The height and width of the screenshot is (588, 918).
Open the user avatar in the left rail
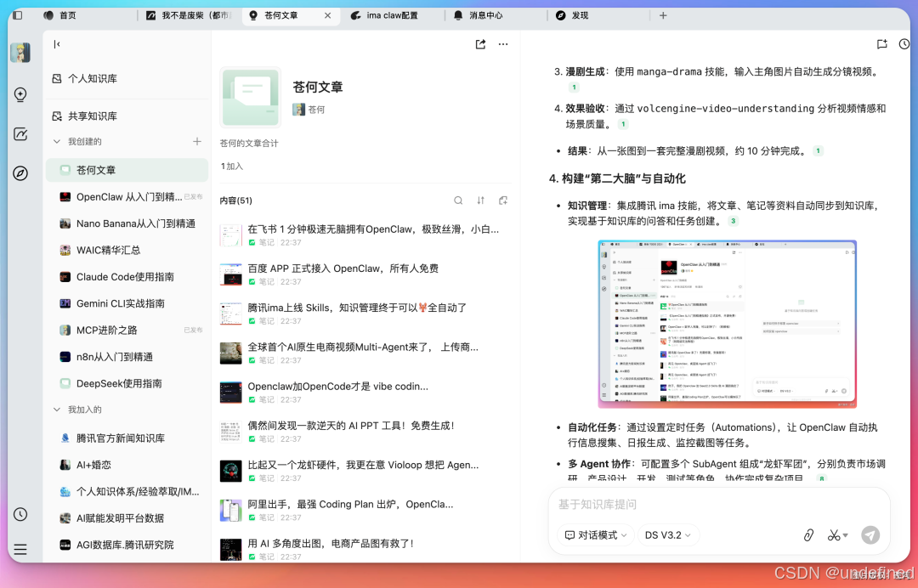(x=20, y=53)
